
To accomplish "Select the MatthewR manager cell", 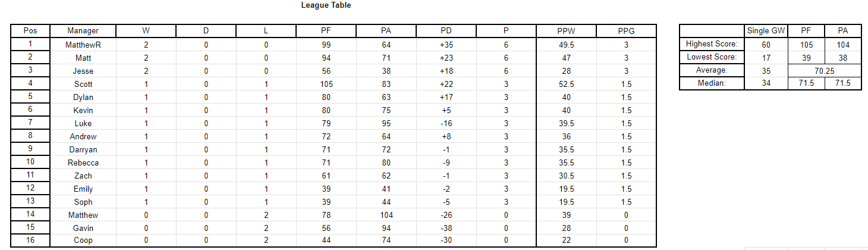I will pyautogui.click(x=83, y=45).
